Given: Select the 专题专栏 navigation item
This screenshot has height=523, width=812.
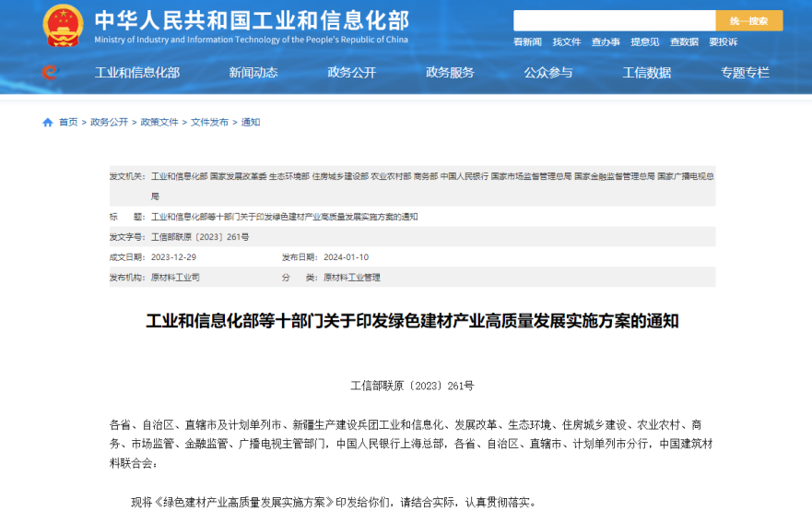Looking at the screenshot, I should [745, 73].
